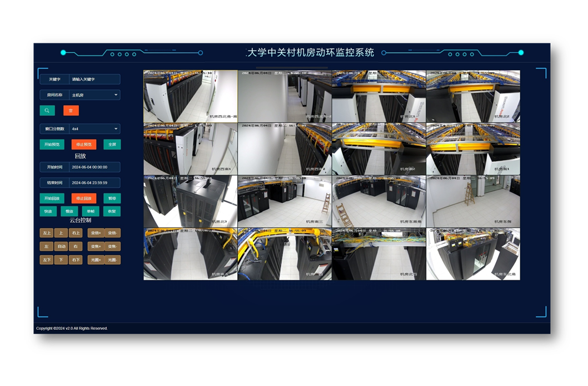
Task: Click the 开始时间 date field
Action: (94, 167)
